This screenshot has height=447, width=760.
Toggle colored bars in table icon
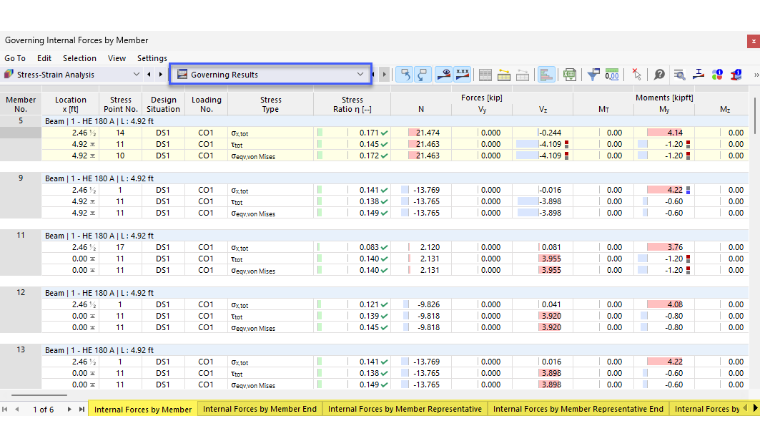(x=546, y=75)
